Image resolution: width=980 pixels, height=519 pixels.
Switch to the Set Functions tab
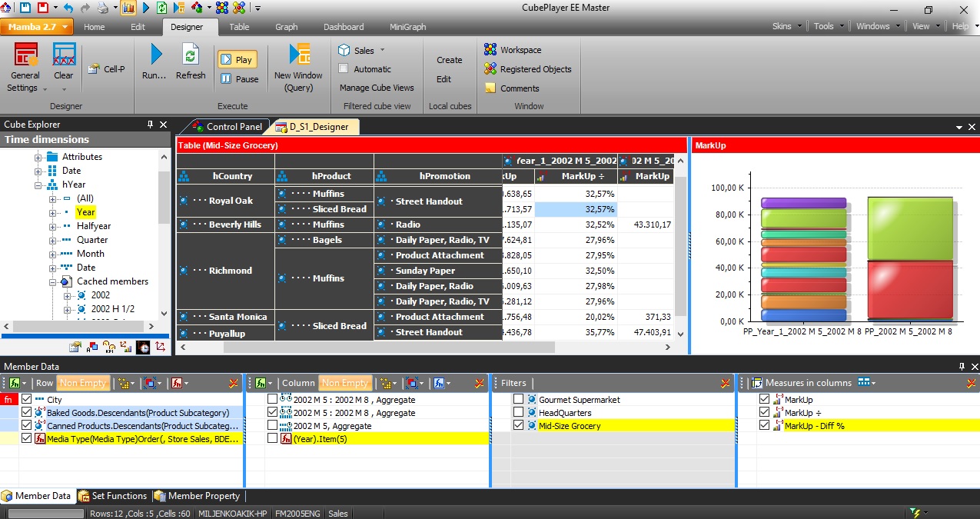[111, 496]
